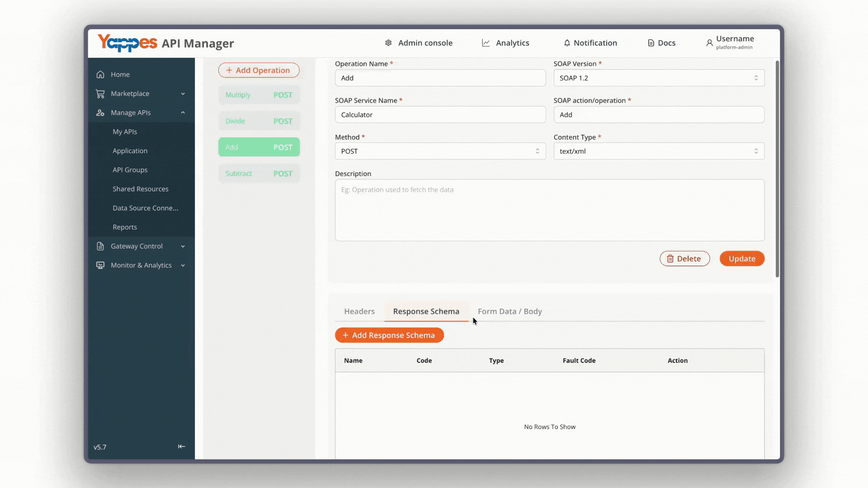
Task: Click the Analytics chart icon
Action: tap(486, 43)
